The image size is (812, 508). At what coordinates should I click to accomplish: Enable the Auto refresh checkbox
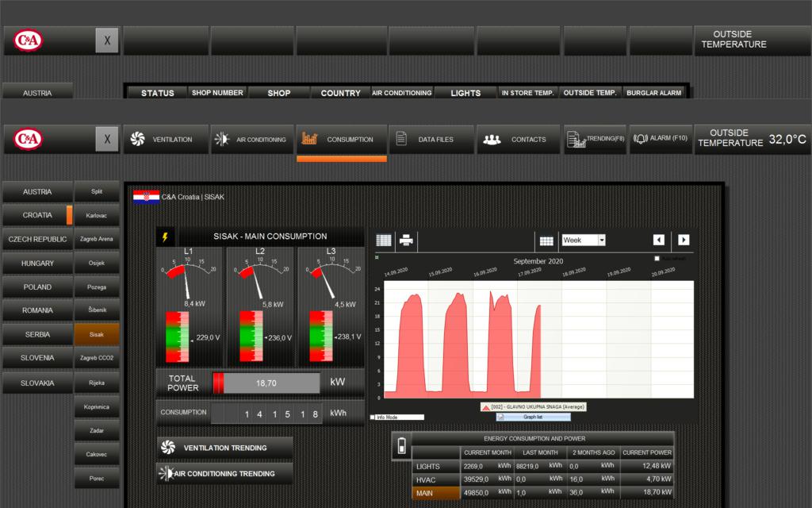click(657, 259)
